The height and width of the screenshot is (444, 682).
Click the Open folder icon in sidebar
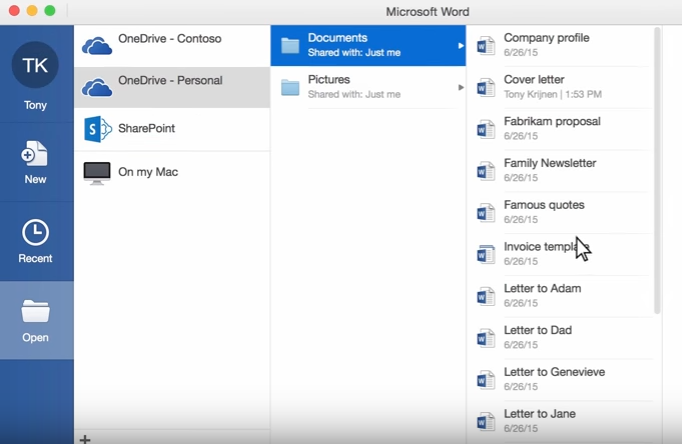pos(35,311)
